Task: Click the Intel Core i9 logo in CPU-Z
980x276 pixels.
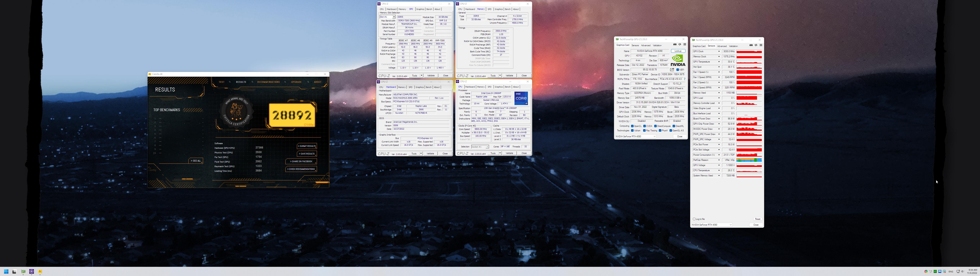Action: pos(521,98)
